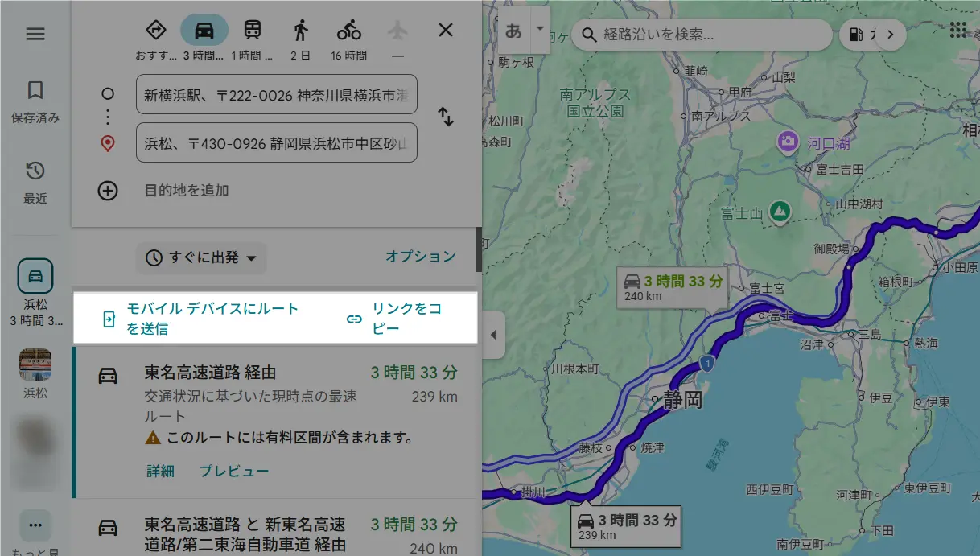Show more category chips arrow

pos(891,35)
